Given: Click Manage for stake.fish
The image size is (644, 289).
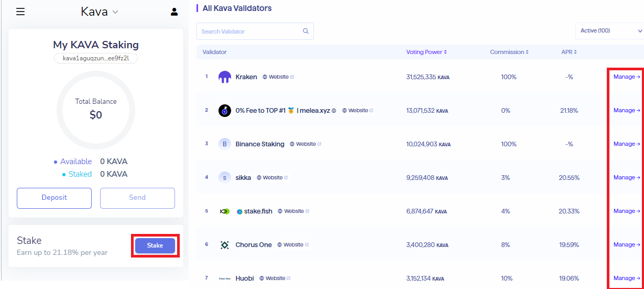Looking at the screenshot, I should (627, 211).
